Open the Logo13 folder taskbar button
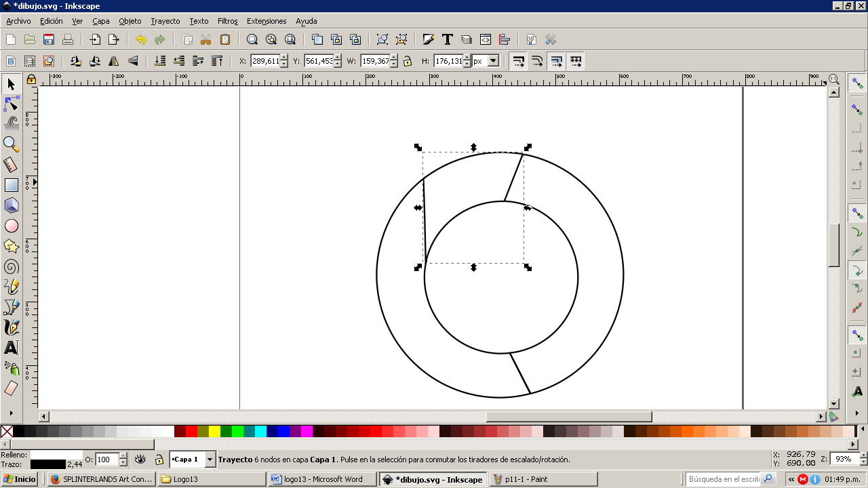The height and width of the screenshot is (488, 868). (212, 479)
